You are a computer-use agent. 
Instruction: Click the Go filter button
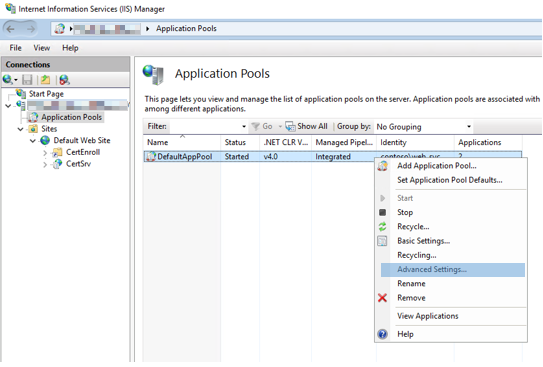coord(262,126)
